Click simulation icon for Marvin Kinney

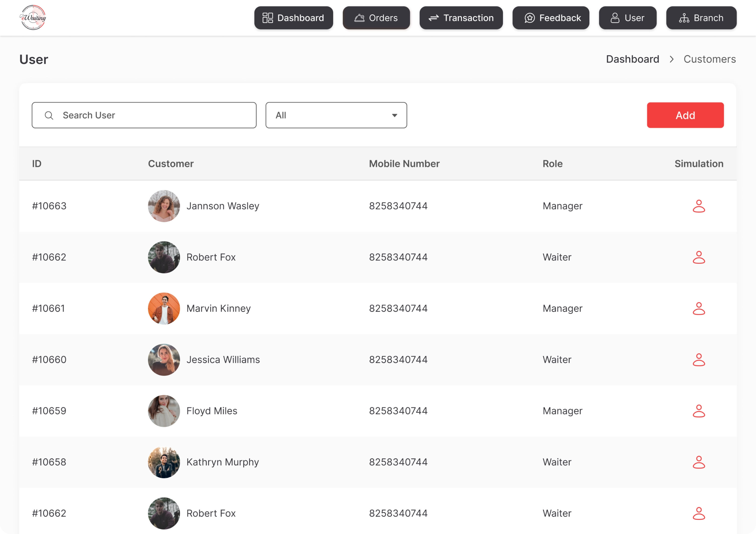pos(698,309)
